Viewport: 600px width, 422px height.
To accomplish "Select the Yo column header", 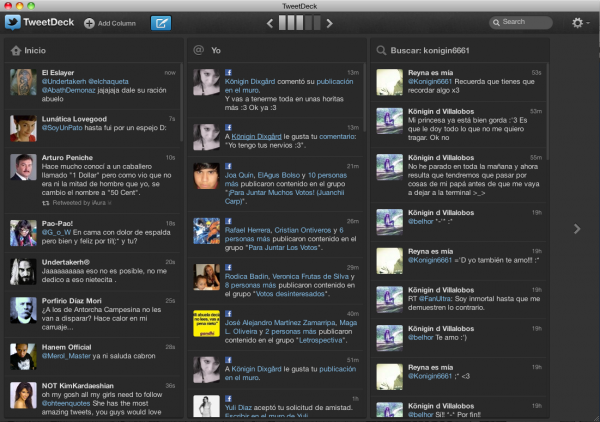I will tap(277, 51).
